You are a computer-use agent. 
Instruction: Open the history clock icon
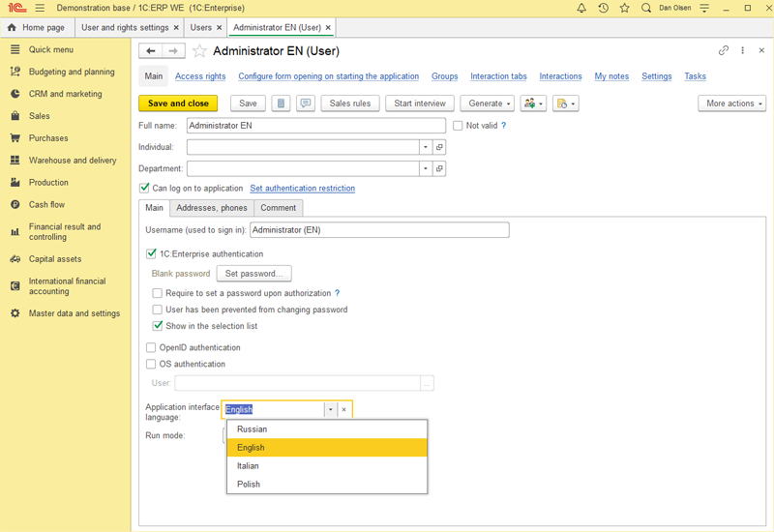point(603,8)
